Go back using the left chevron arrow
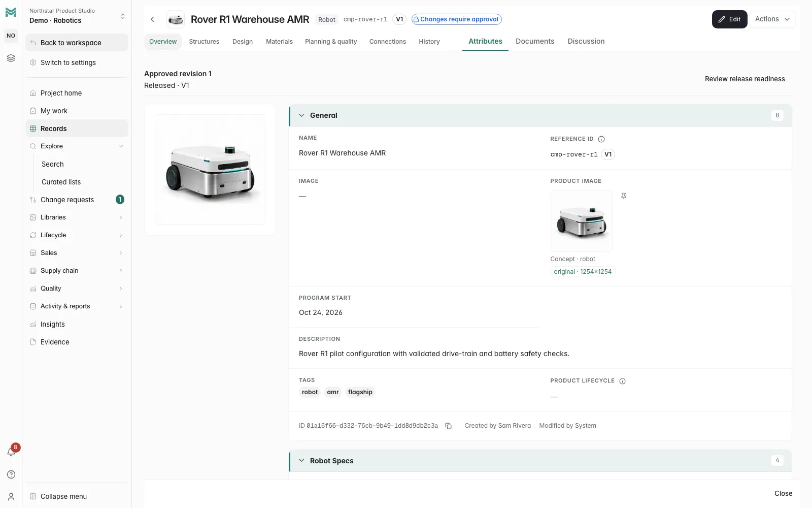The image size is (812, 508). point(152,19)
